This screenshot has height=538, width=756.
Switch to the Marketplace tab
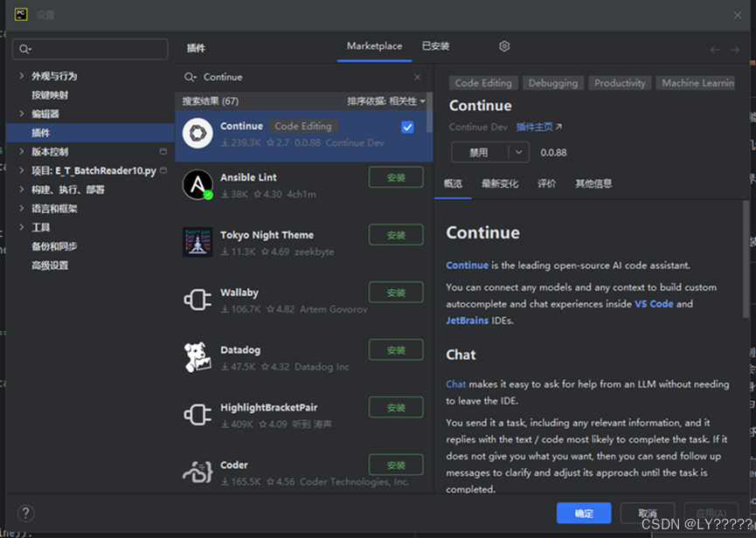coord(375,46)
